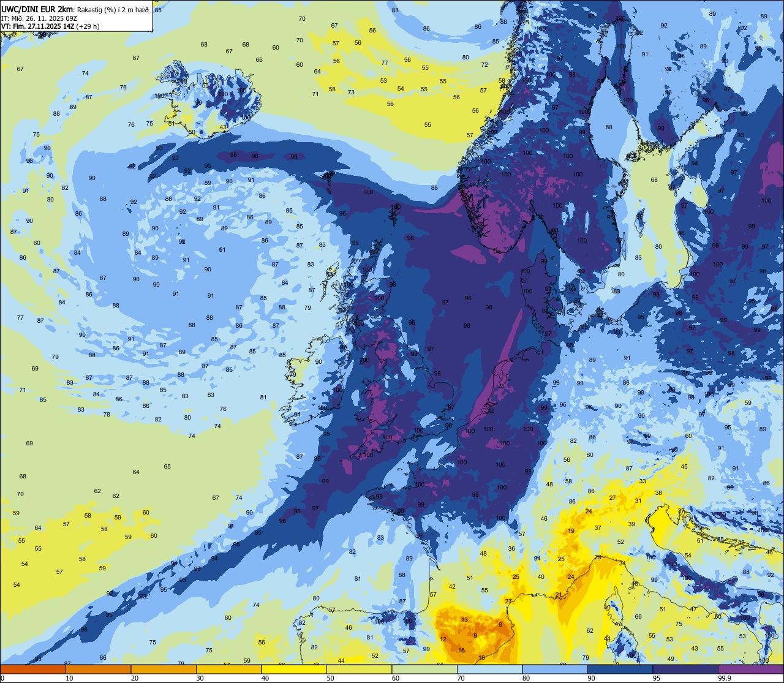
Task: Pick the 50–60% pale yellow legend swatch
Action: (359, 669)
